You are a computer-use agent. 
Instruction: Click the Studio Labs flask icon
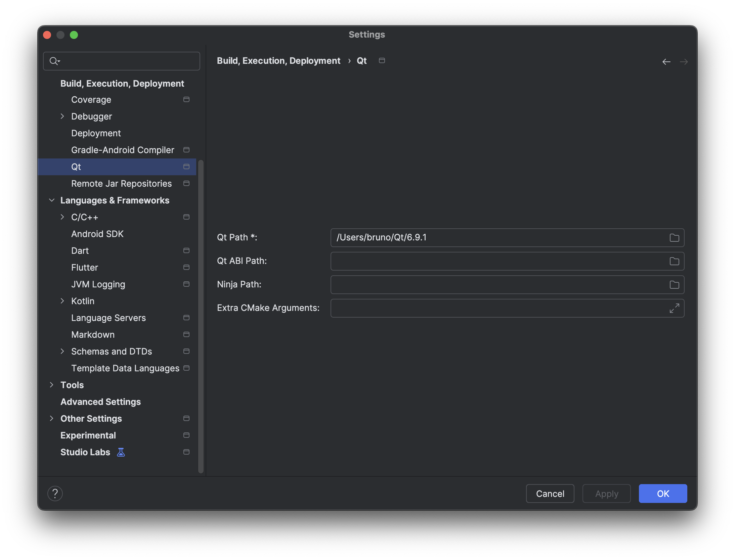(121, 452)
